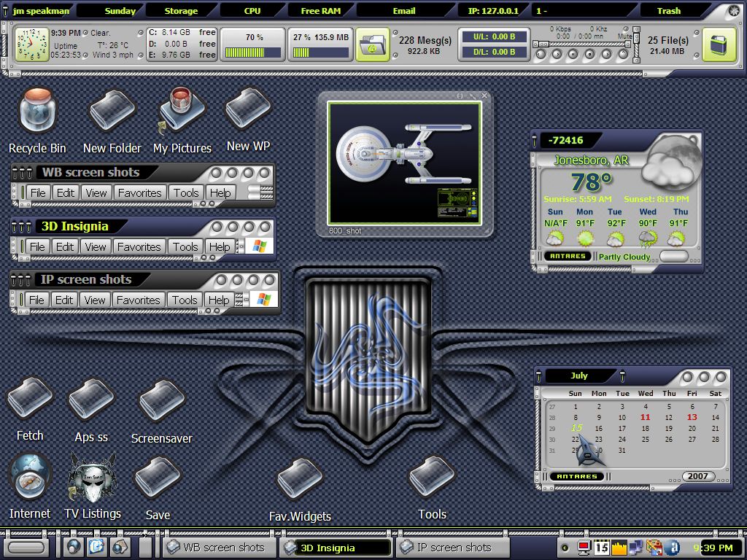This screenshot has height=560, width=747.
Task: Switch to 3D Insignia taskbar button
Action: (336, 548)
